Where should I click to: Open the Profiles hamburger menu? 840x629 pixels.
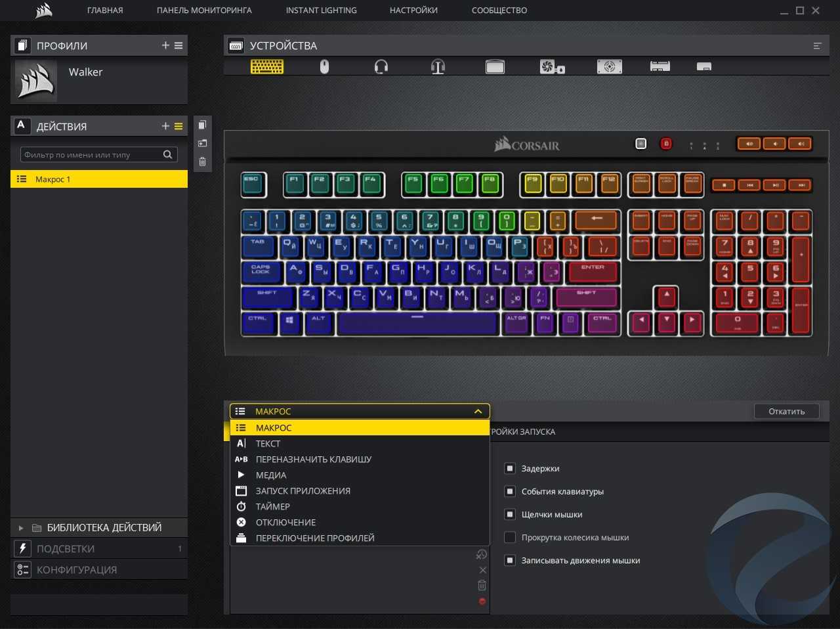(x=178, y=45)
